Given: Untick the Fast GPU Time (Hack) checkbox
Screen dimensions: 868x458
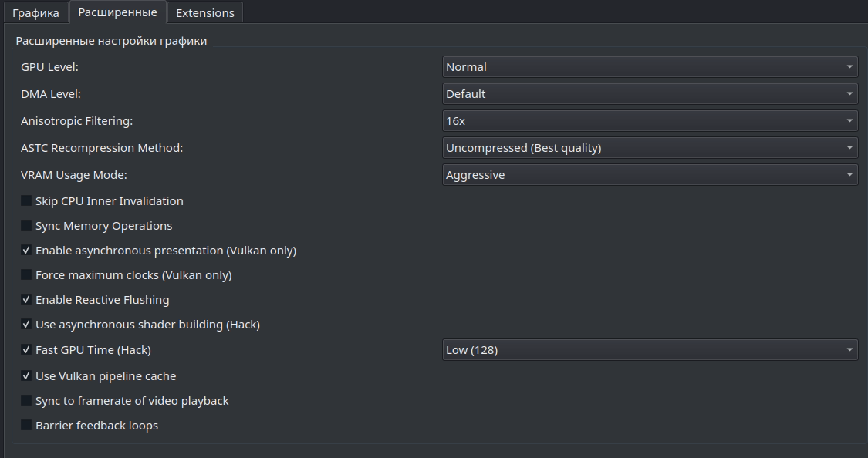Looking at the screenshot, I should [x=27, y=350].
